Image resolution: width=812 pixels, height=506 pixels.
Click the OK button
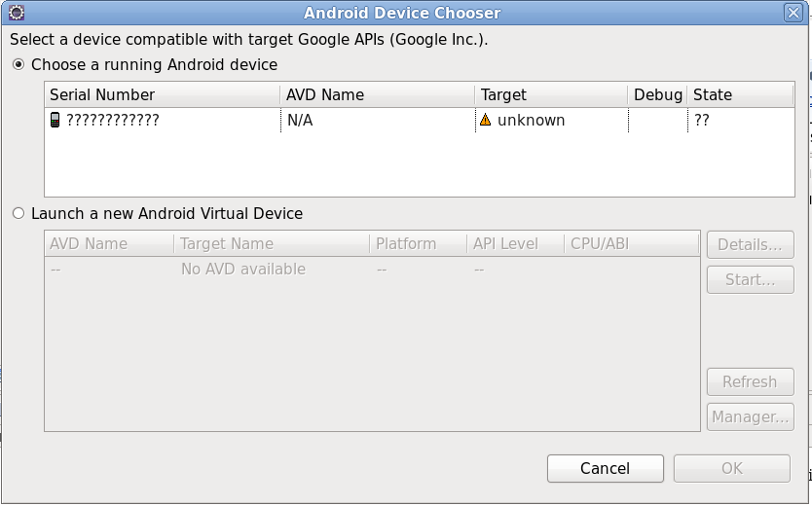pos(732,468)
